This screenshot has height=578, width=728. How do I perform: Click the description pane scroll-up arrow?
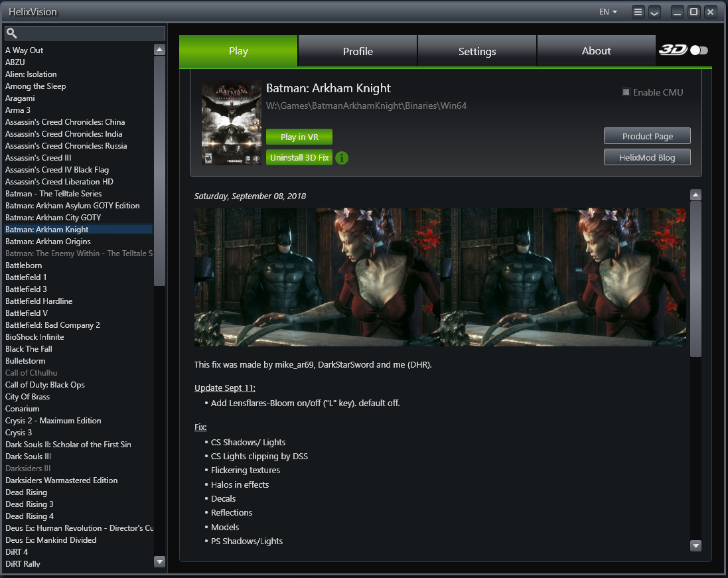[695, 195]
